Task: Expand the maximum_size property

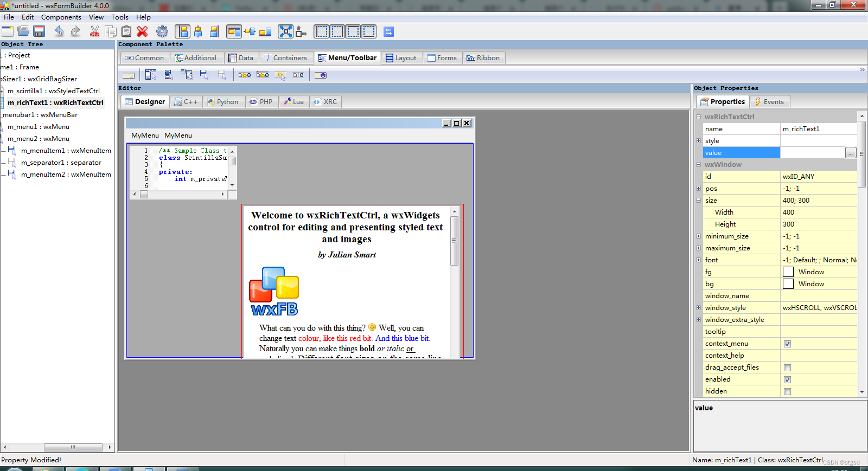Action: point(699,248)
